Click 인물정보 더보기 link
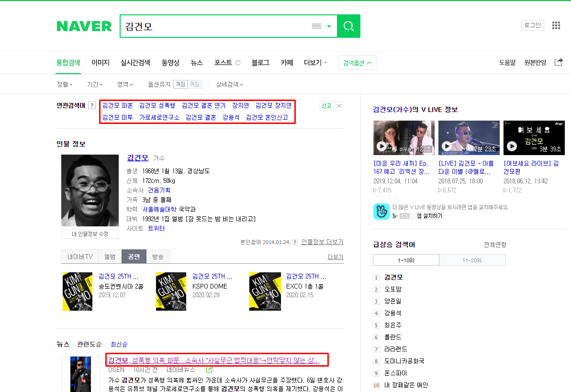The height and width of the screenshot is (392, 571). [322, 242]
